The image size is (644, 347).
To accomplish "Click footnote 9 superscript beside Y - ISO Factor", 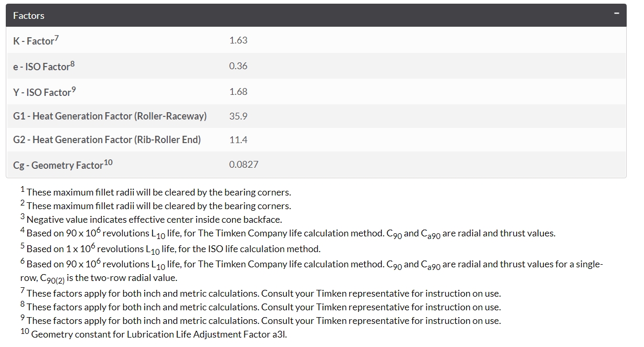I will coord(73,89).
